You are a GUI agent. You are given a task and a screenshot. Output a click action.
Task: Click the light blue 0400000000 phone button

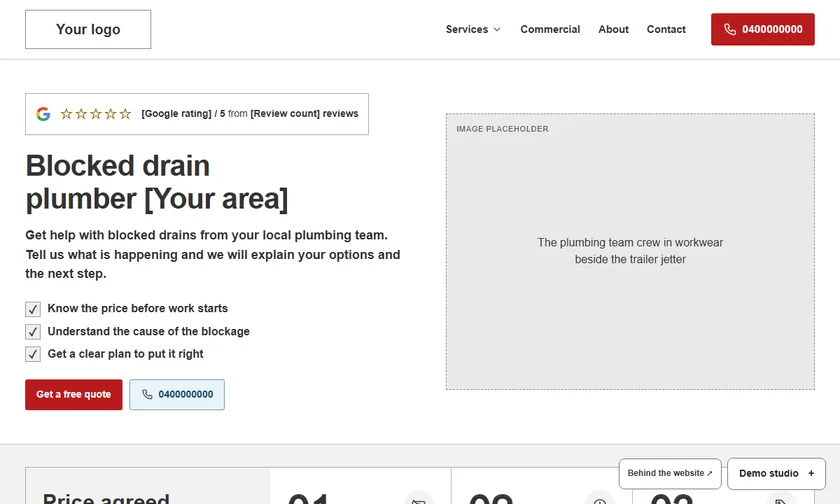click(177, 395)
